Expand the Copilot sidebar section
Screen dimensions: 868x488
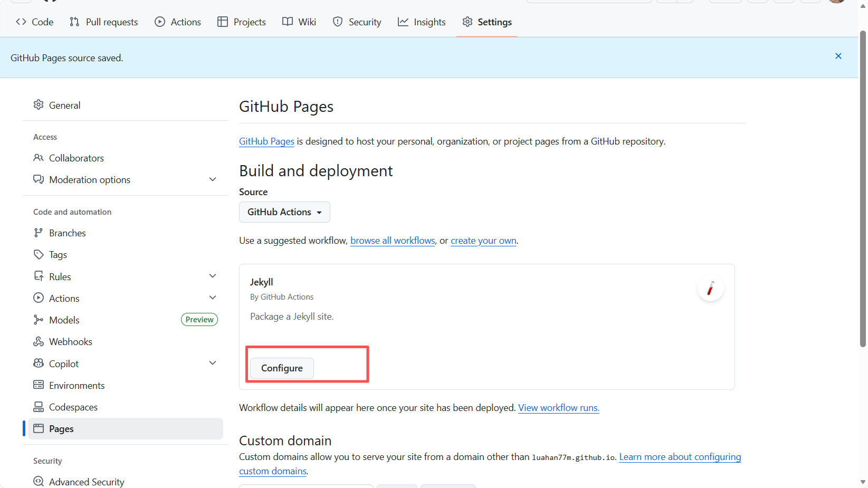coord(213,363)
